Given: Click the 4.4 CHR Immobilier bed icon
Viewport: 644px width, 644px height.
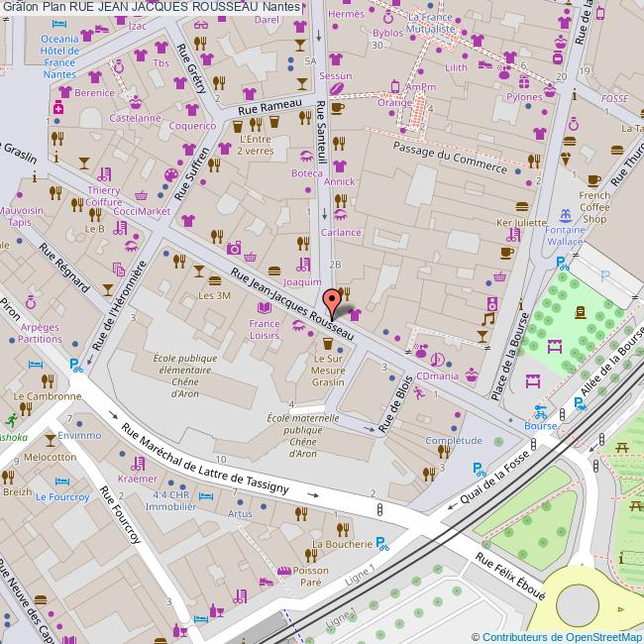Looking at the screenshot, I should [206, 496].
